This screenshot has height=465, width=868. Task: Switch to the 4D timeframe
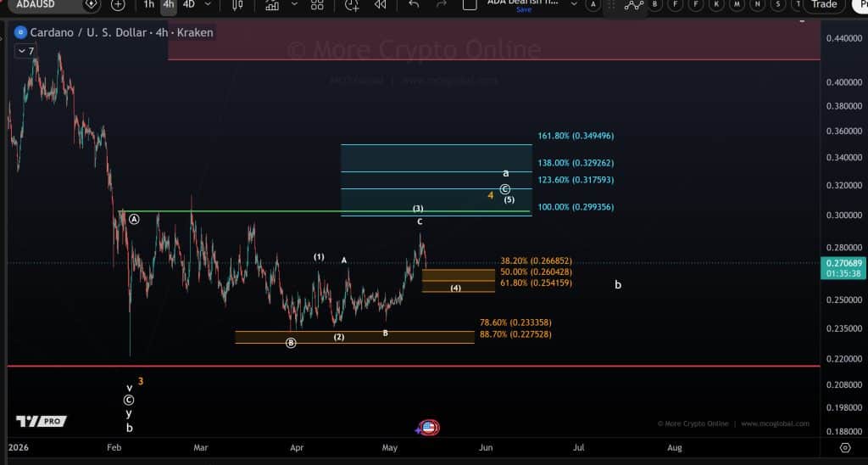[x=189, y=4]
